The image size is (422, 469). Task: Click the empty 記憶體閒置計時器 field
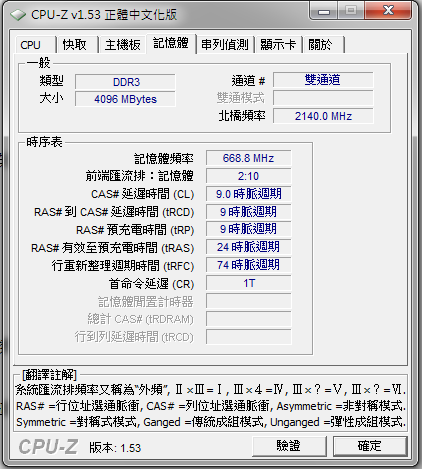[248, 301]
